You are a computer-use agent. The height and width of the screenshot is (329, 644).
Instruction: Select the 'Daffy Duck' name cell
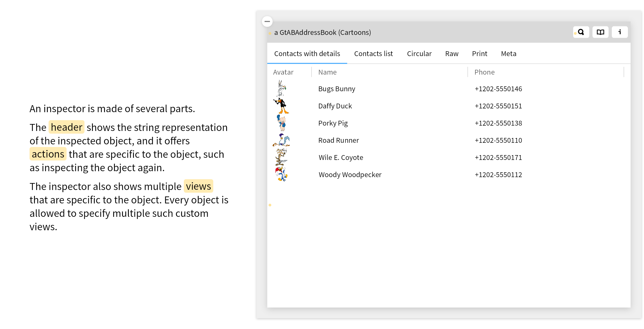point(335,106)
